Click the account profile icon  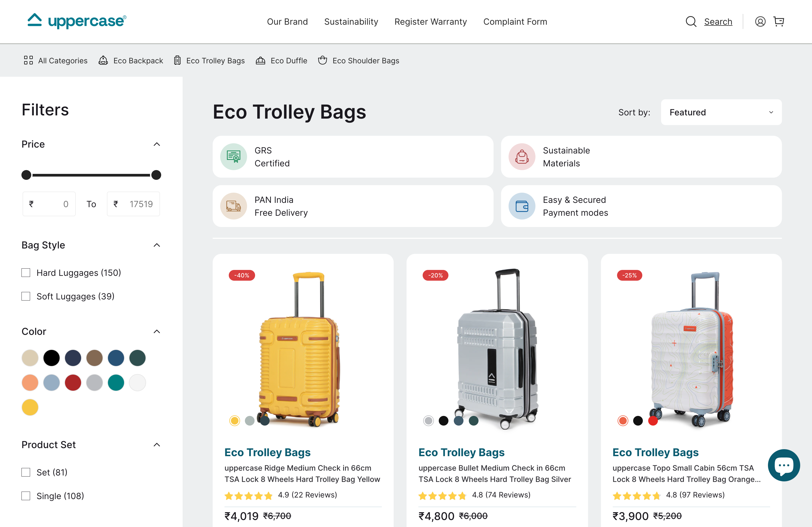pyautogui.click(x=760, y=21)
